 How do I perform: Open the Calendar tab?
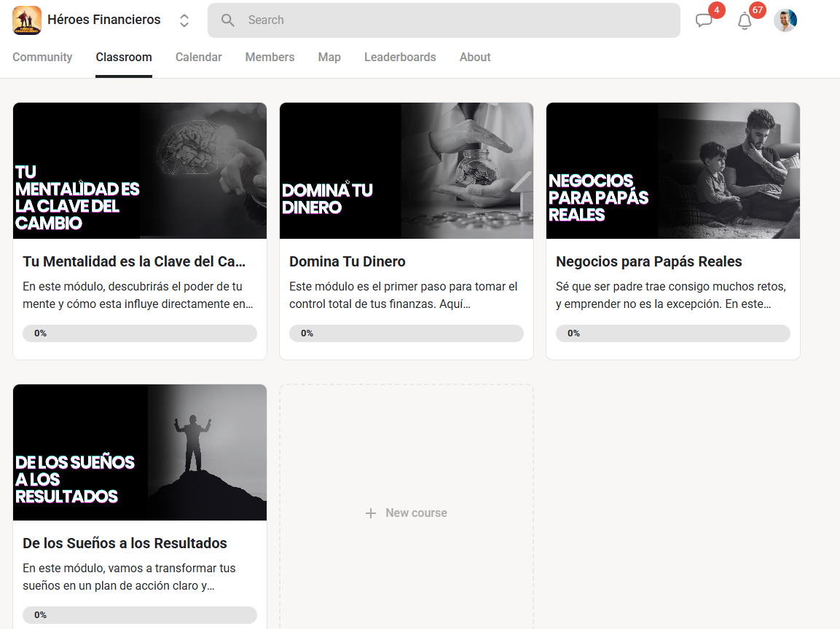click(198, 58)
